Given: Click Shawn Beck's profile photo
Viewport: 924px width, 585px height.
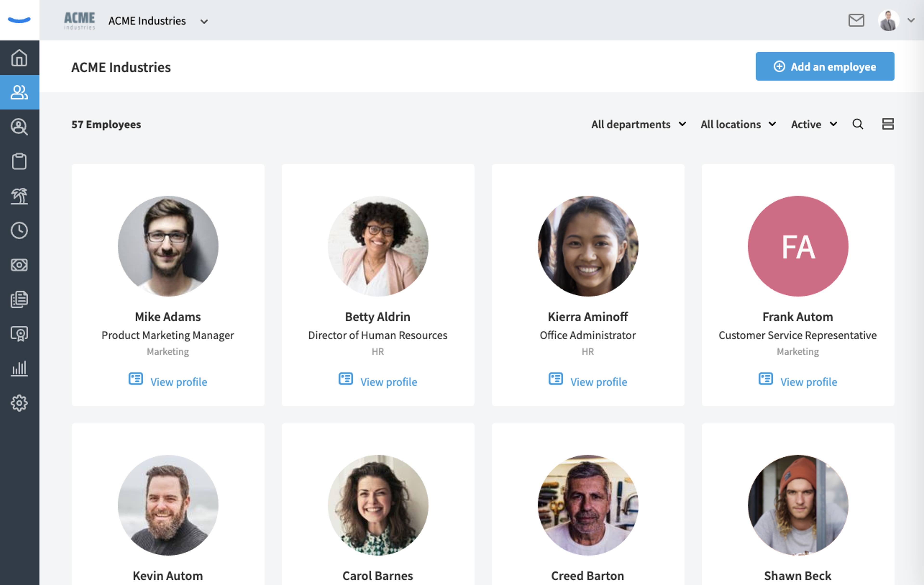Looking at the screenshot, I should point(798,505).
